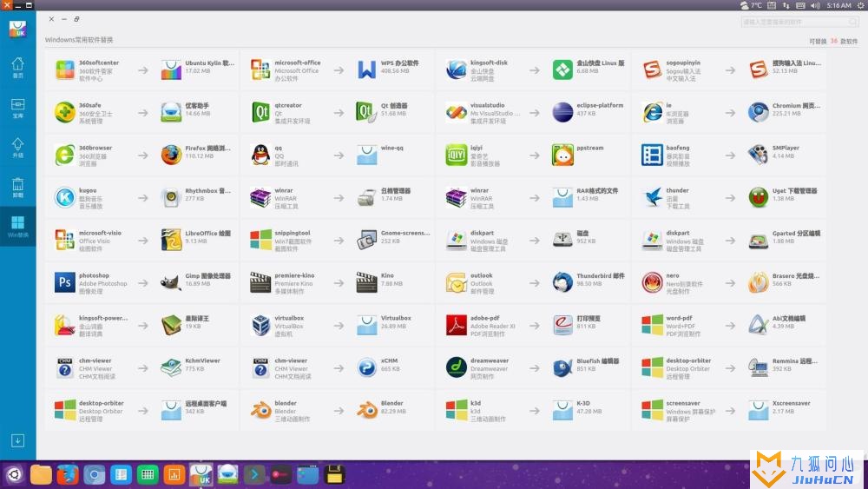Click the kugou music icon
868x489 pixels.
[x=65, y=198]
